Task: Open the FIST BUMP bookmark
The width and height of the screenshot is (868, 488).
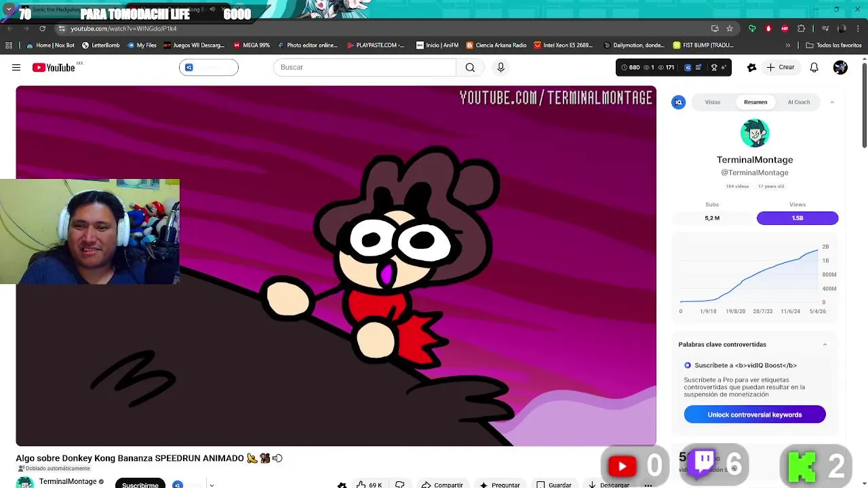Action: [x=703, y=45]
